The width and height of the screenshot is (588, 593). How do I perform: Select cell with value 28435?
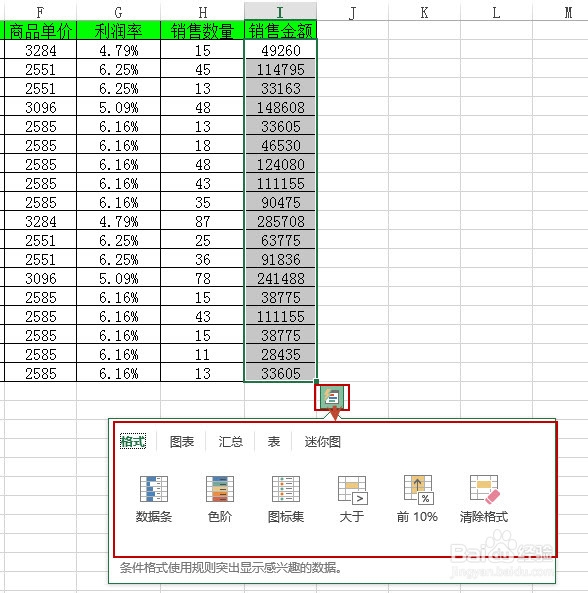280,354
